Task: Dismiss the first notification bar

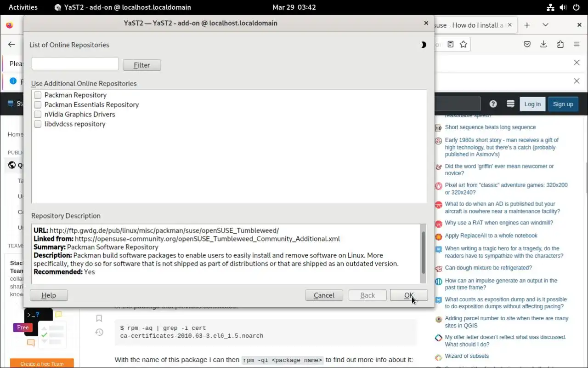Action: coord(577,63)
